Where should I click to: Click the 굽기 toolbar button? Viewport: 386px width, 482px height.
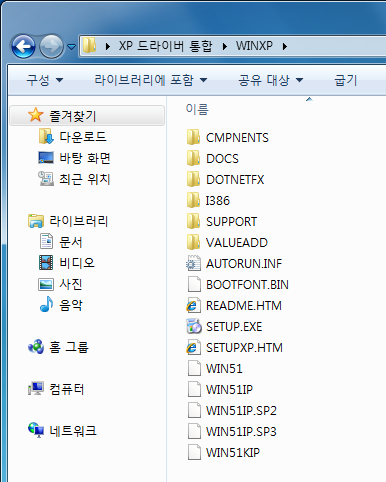345,80
